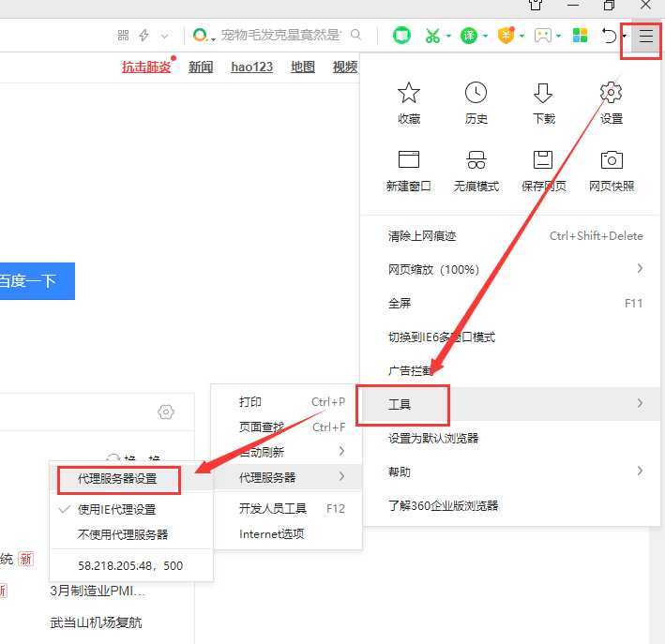Click the skin/shirt icon in title bar
Screen dimensions: 665x644
pyautogui.click(x=536, y=5)
